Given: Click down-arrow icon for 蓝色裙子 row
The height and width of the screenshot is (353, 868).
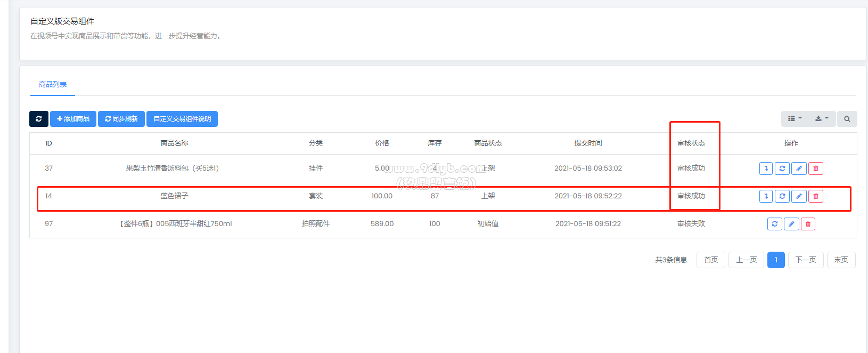Looking at the screenshot, I should click(x=766, y=196).
